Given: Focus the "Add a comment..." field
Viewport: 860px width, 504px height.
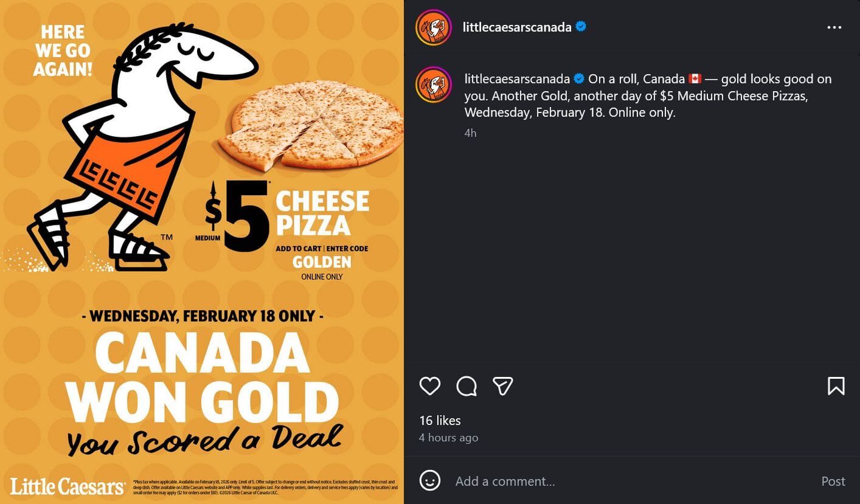Looking at the screenshot, I should coord(633,482).
